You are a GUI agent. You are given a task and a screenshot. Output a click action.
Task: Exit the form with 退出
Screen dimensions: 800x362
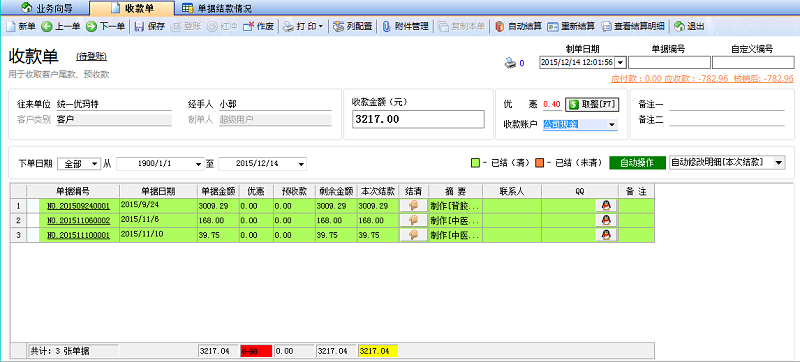[690, 27]
